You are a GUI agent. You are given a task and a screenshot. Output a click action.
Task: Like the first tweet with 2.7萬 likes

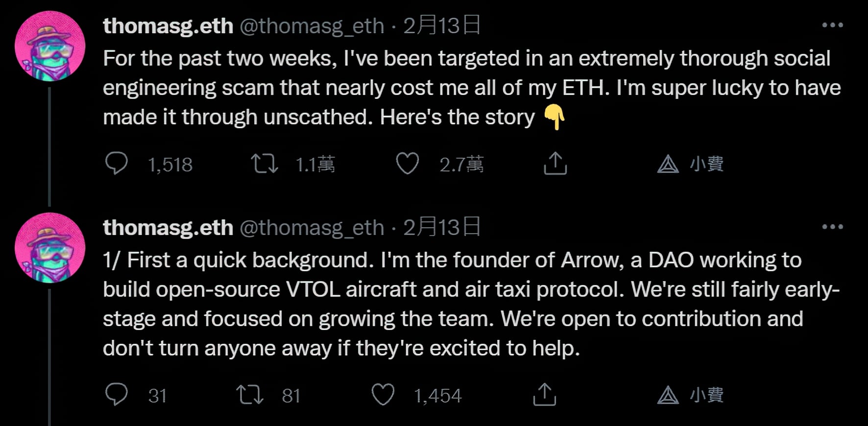point(408,164)
